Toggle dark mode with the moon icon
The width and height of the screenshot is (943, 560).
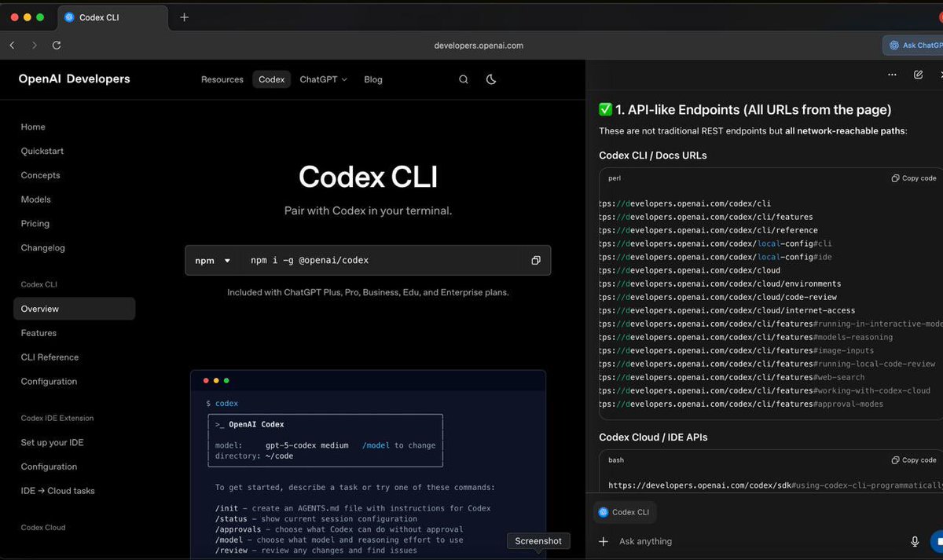tap(491, 79)
